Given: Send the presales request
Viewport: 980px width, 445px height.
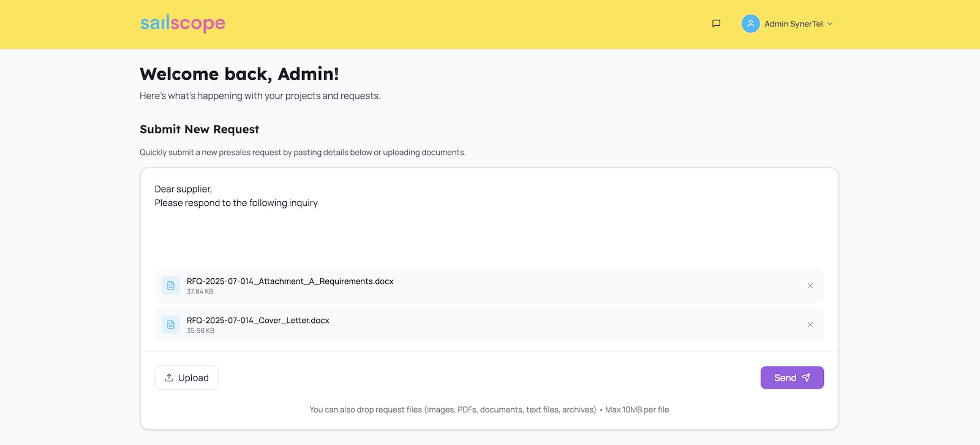Looking at the screenshot, I should coord(791,378).
